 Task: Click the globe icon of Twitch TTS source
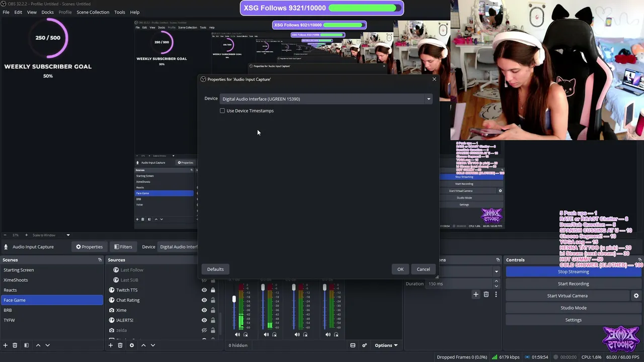coord(112,290)
